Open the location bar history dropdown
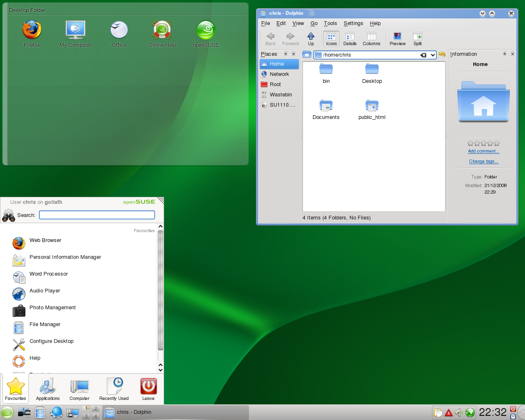Screen dimensions: 525x420 click(x=433, y=55)
